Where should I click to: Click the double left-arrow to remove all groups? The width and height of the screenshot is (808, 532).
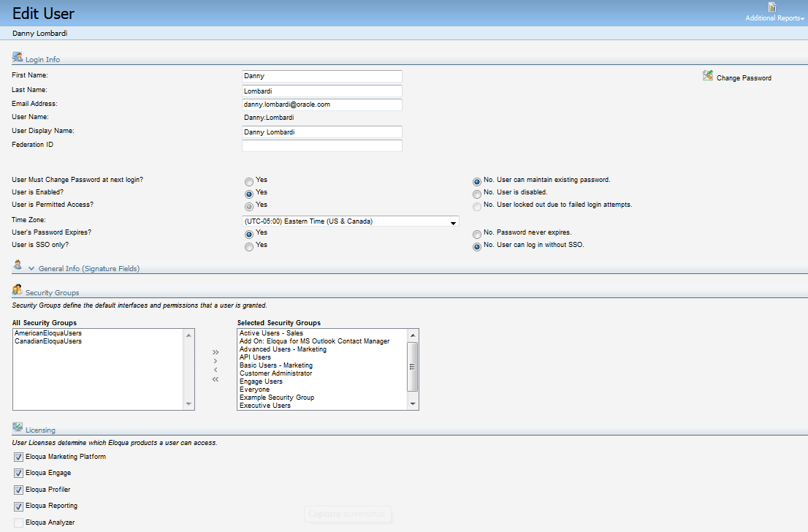pos(215,379)
